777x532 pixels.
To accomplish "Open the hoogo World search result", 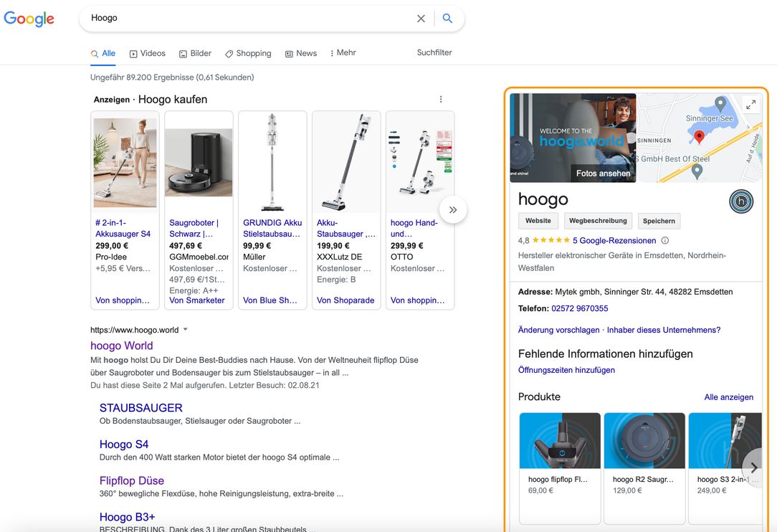I will tap(121, 346).
